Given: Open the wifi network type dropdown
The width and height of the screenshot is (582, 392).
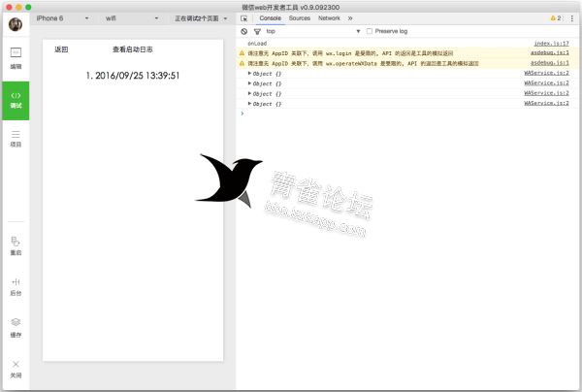Looking at the screenshot, I should click(x=132, y=18).
